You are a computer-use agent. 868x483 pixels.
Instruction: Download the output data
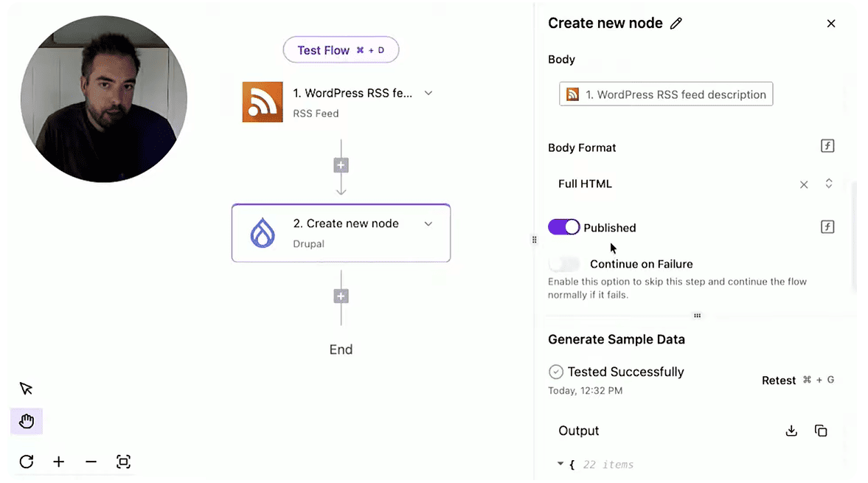point(791,430)
